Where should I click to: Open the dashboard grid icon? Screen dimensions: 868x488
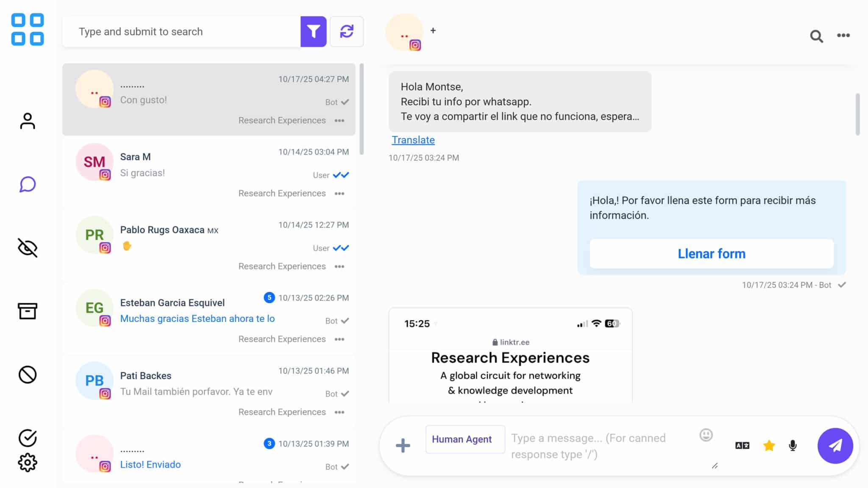tap(28, 30)
